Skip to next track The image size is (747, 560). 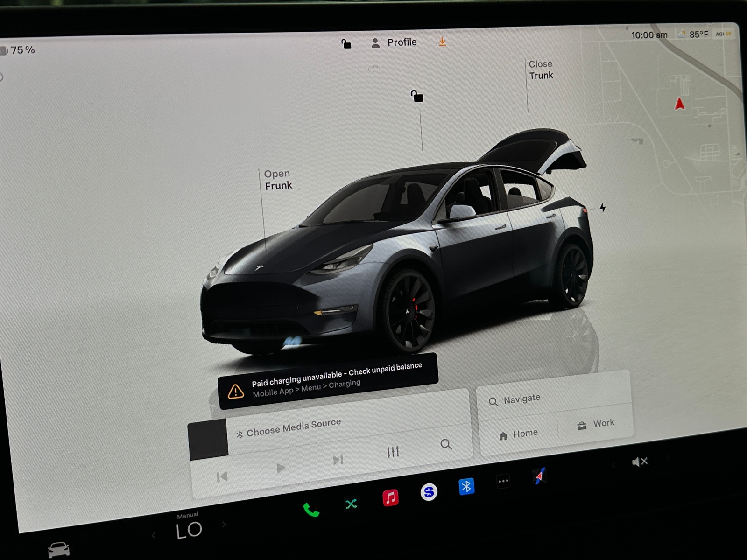point(338,460)
